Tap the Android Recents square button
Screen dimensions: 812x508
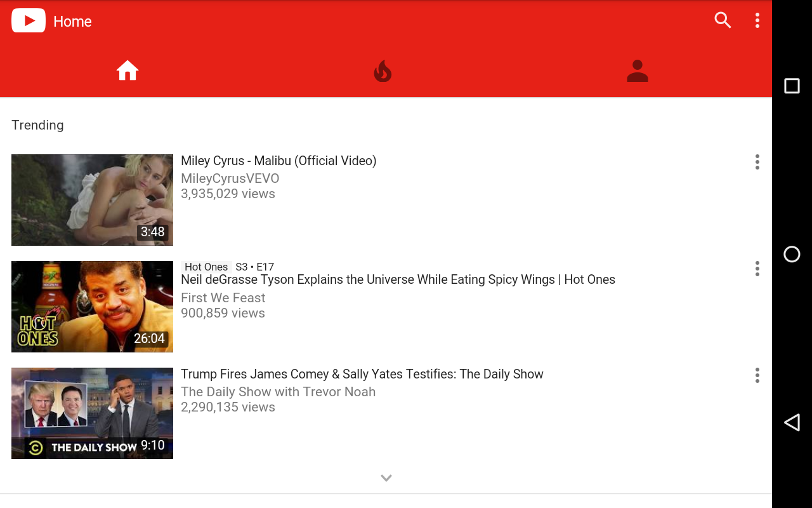click(792, 85)
